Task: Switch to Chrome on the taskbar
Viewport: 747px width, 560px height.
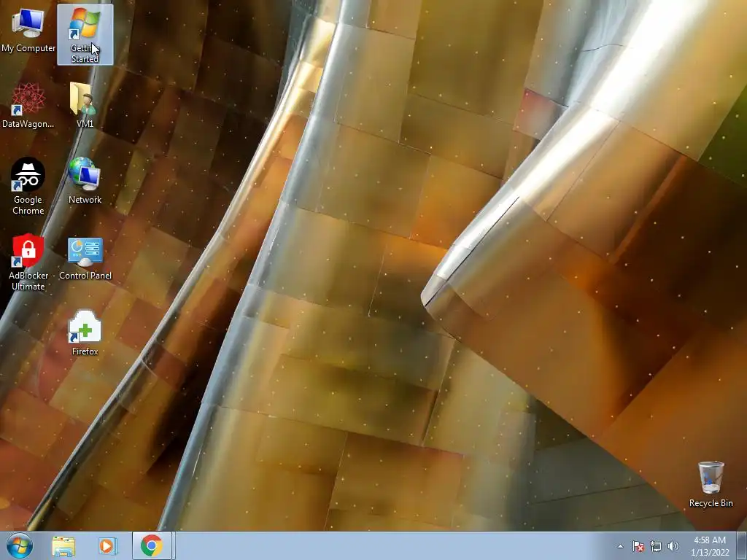Action: click(x=152, y=545)
